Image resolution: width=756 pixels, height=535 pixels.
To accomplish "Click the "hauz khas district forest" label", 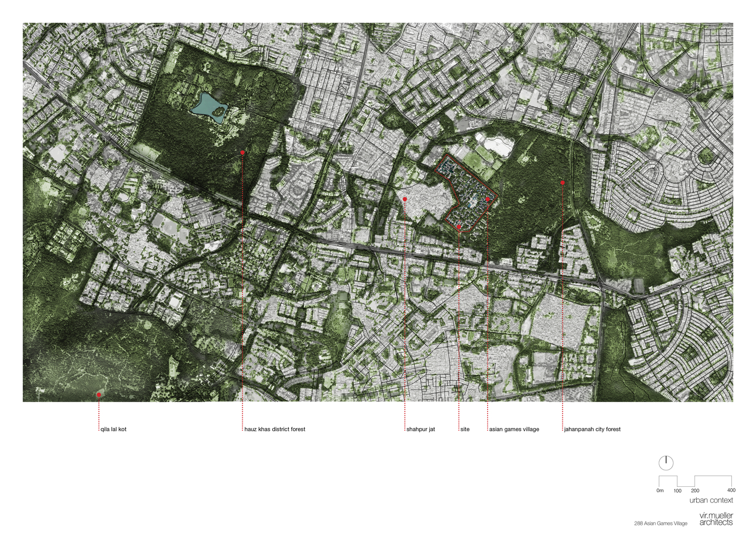I will click(x=275, y=429).
